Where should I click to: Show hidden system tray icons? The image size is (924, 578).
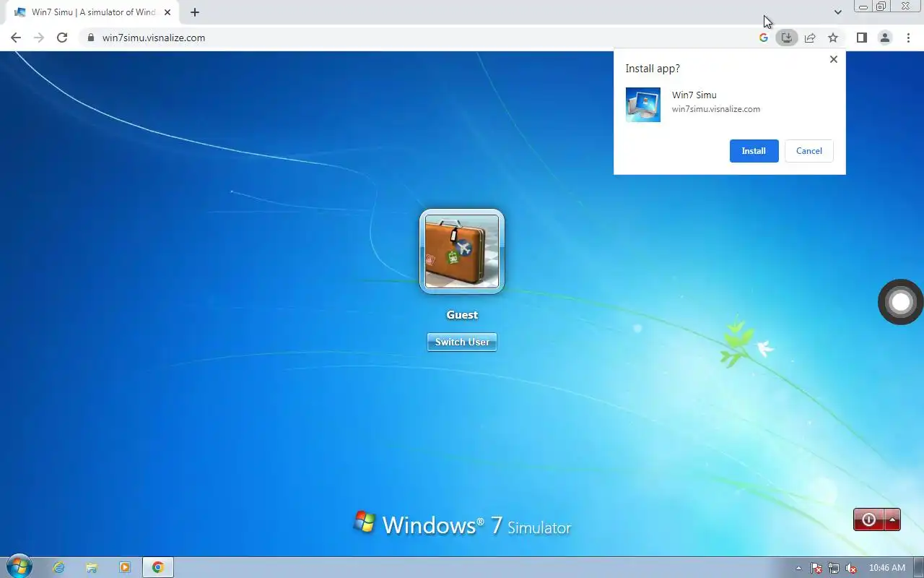click(798, 568)
